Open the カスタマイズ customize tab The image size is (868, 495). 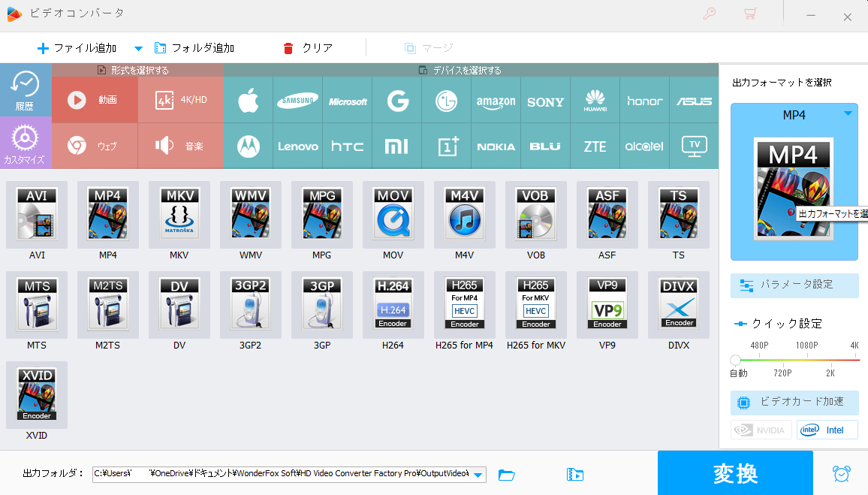pos(26,143)
